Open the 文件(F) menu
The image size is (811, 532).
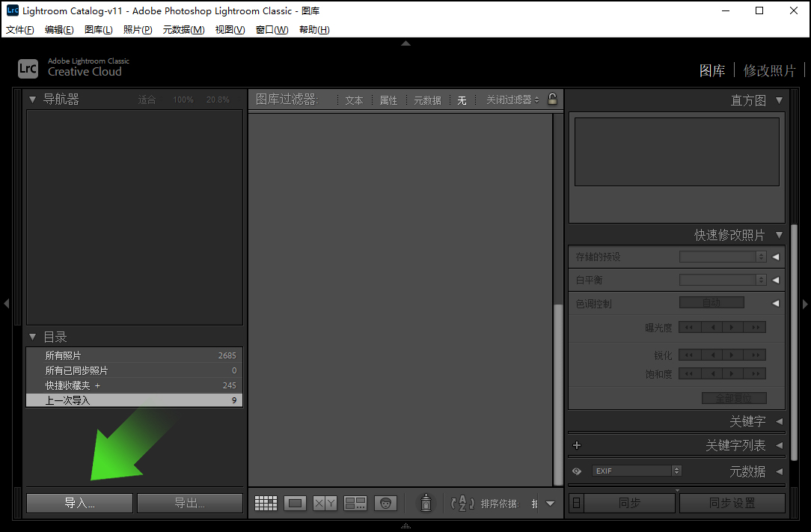click(20, 30)
